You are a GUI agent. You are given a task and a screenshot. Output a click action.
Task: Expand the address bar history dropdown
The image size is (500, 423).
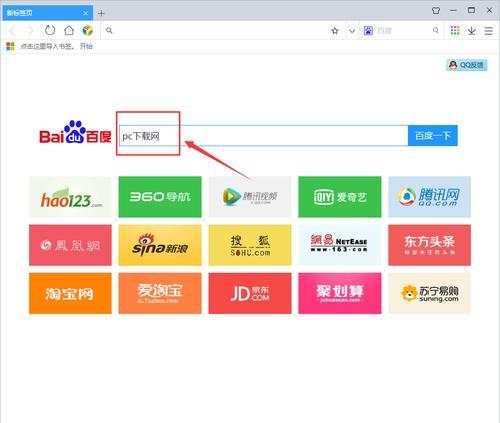point(352,31)
